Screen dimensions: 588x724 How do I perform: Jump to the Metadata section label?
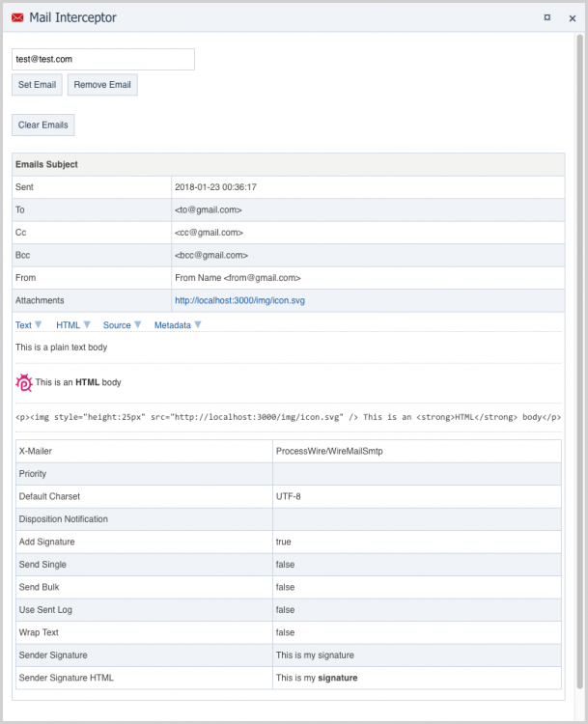(x=172, y=325)
